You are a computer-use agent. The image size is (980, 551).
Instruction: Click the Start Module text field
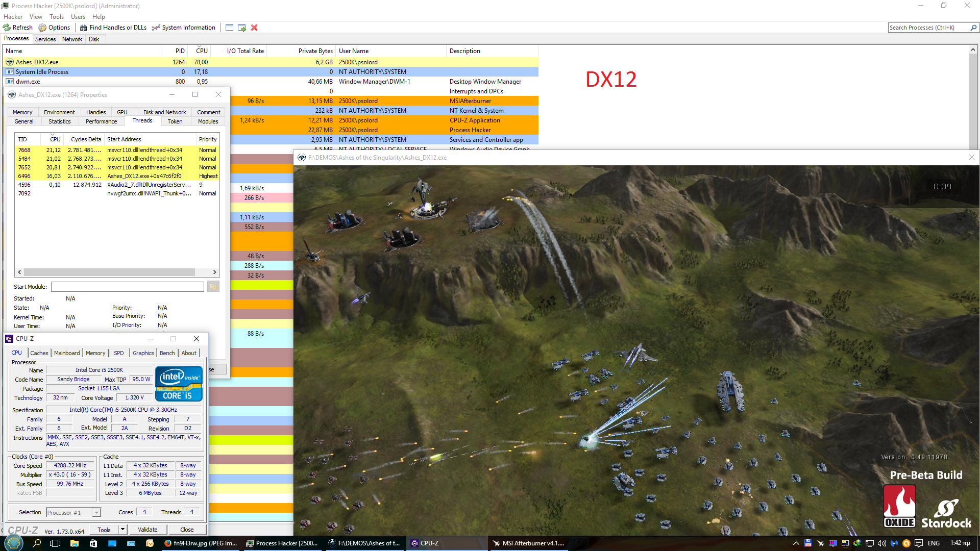128,287
